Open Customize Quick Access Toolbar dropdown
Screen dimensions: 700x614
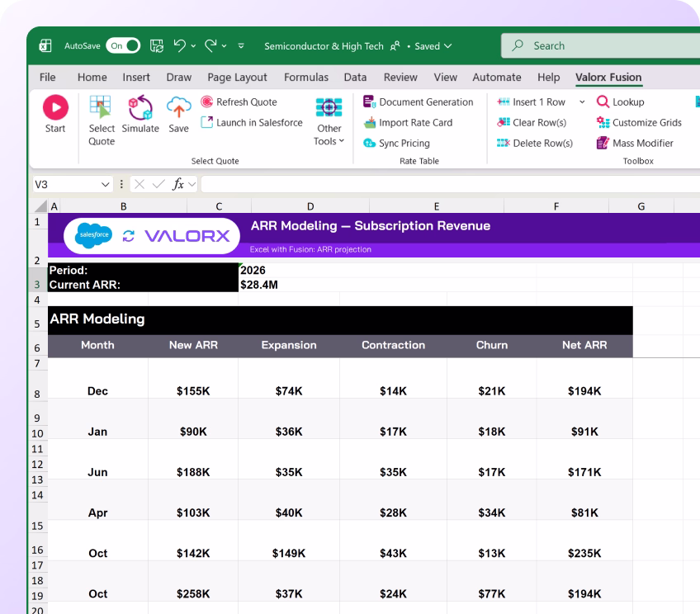pos(241,45)
